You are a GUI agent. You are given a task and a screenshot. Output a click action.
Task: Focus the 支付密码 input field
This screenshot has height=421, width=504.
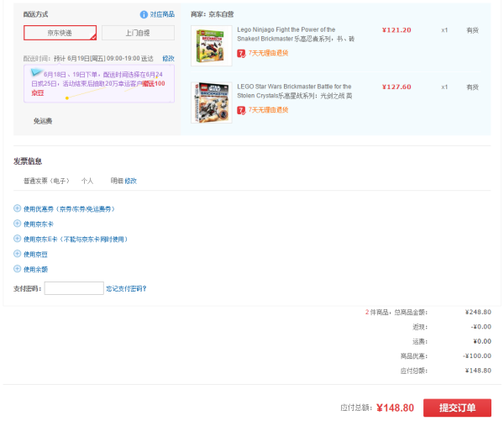74,288
